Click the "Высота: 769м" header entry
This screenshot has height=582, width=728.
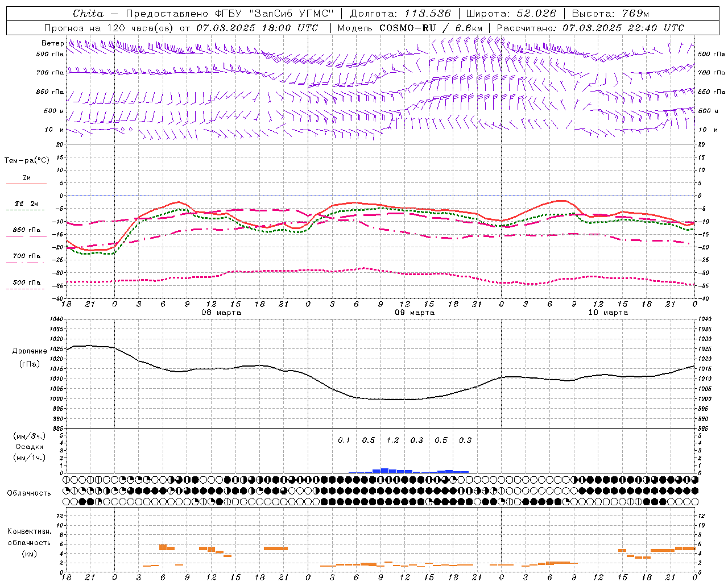point(610,14)
